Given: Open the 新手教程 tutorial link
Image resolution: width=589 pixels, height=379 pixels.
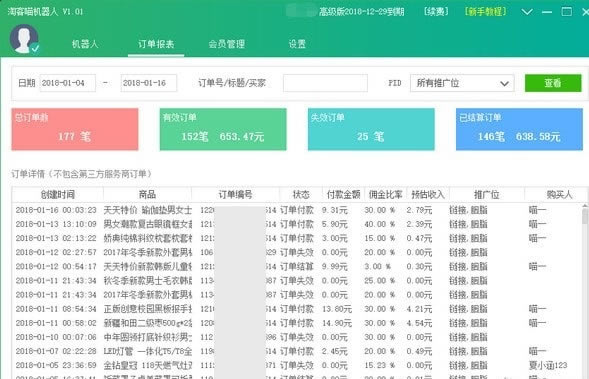Looking at the screenshot, I should 486,12.
